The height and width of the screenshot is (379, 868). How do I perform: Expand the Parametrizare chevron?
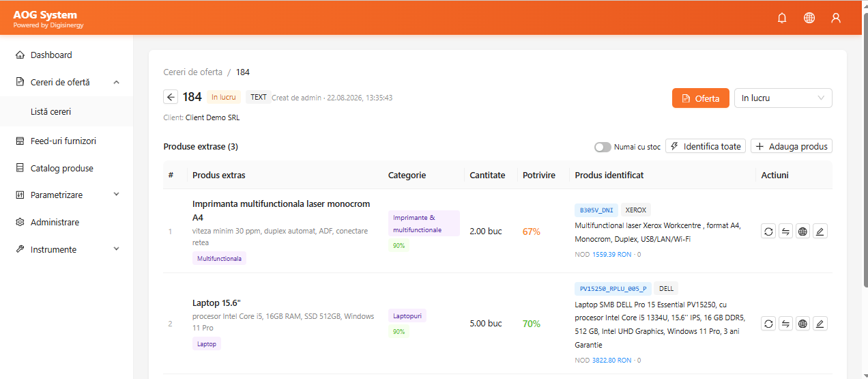tap(116, 195)
